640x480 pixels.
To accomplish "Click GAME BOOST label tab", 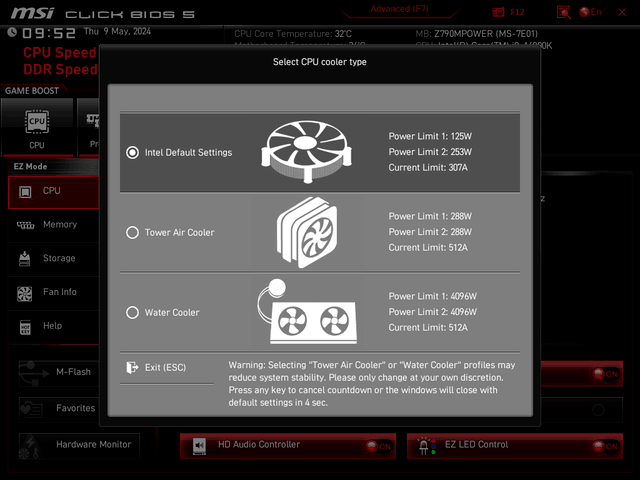I will point(32,91).
